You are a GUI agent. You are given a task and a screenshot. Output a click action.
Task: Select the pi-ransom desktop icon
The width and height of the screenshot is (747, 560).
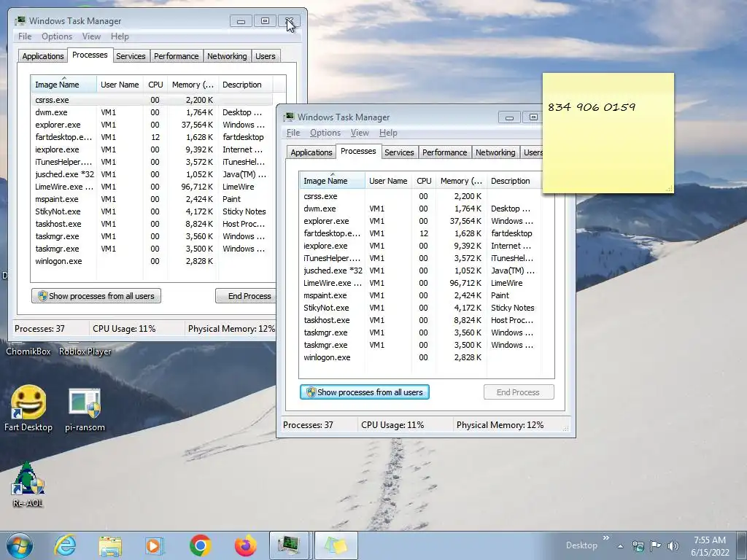(x=85, y=411)
